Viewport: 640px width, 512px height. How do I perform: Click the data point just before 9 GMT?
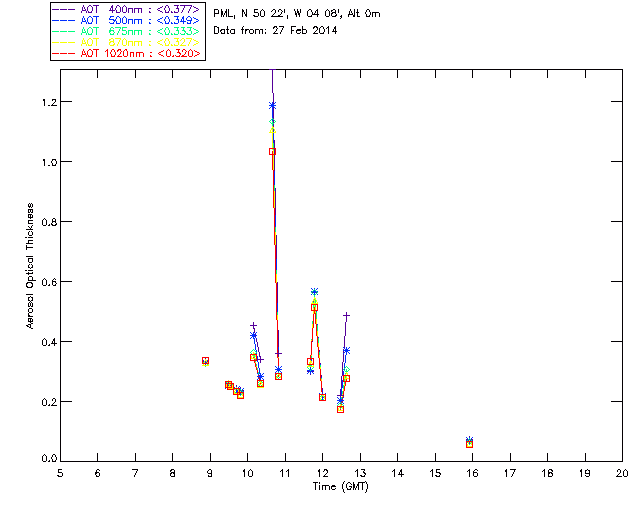click(x=205, y=361)
